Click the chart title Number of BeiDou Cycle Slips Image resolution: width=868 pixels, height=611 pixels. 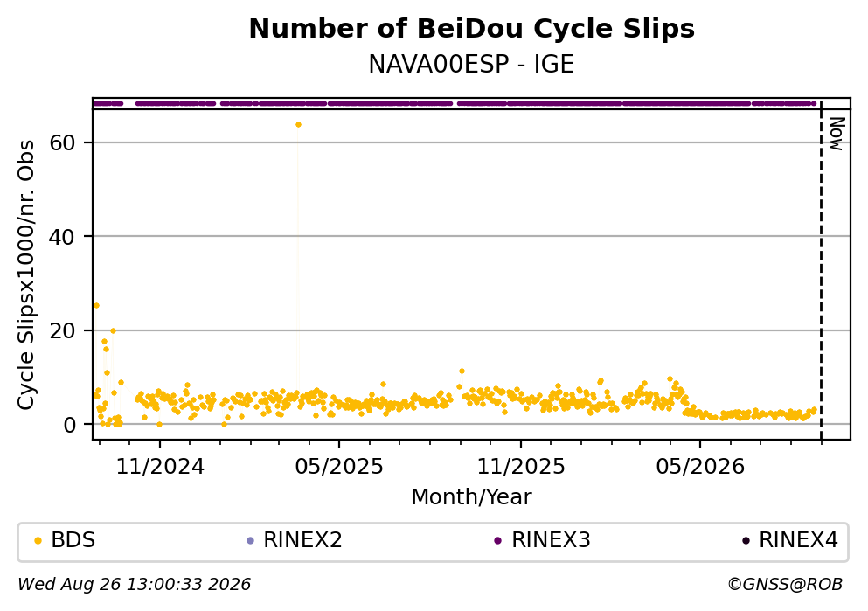(x=472, y=29)
